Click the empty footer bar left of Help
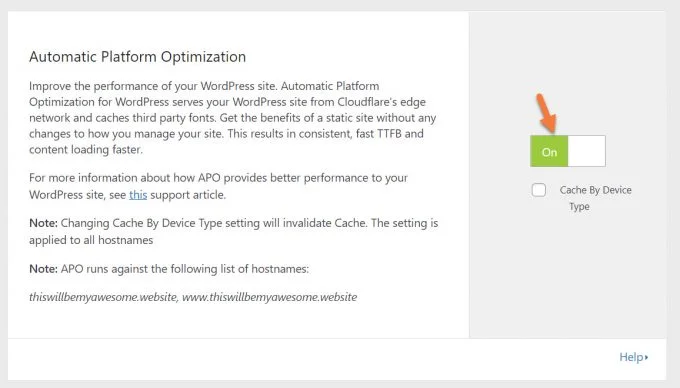The image size is (680, 388). [312, 359]
